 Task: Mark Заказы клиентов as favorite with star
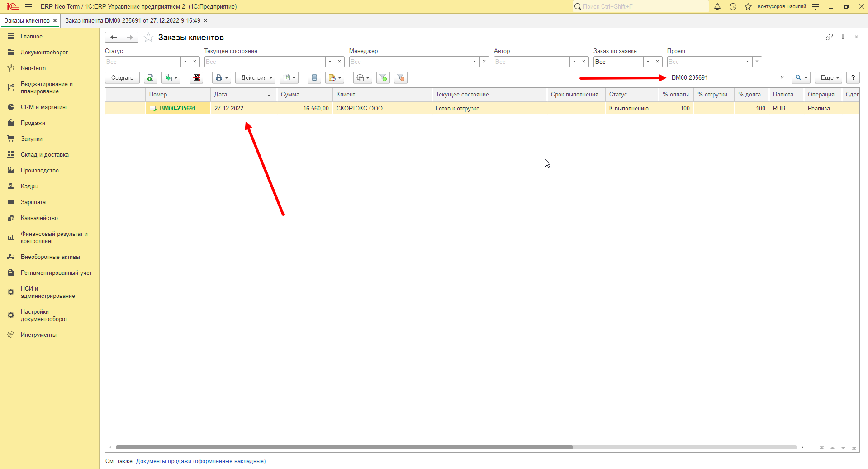coord(148,38)
